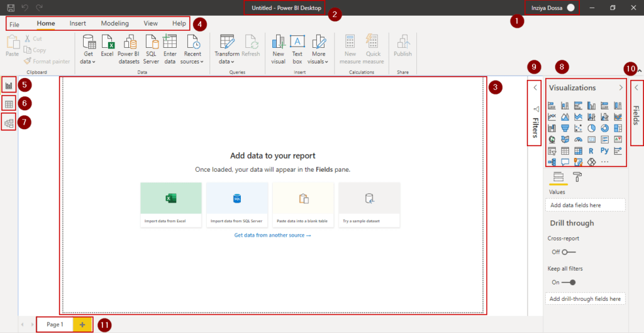Connect to SQL Server from the ribbon
The image size is (644, 333).
[x=151, y=50]
